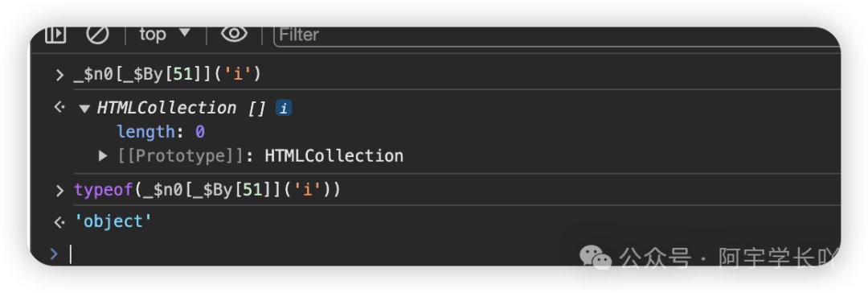
Task: Open the top context dropdown
Action: pyautogui.click(x=165, y=35)
